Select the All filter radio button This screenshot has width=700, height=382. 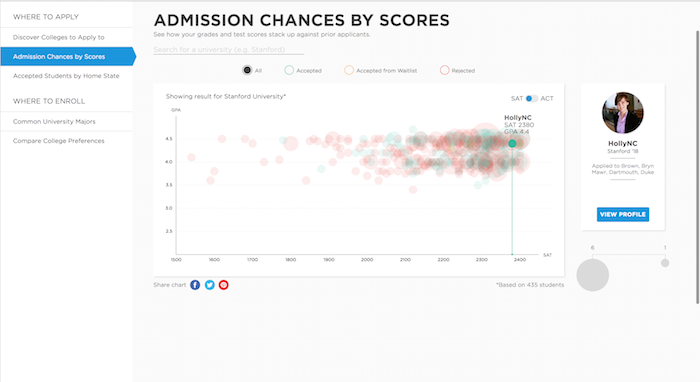[247, 70]
